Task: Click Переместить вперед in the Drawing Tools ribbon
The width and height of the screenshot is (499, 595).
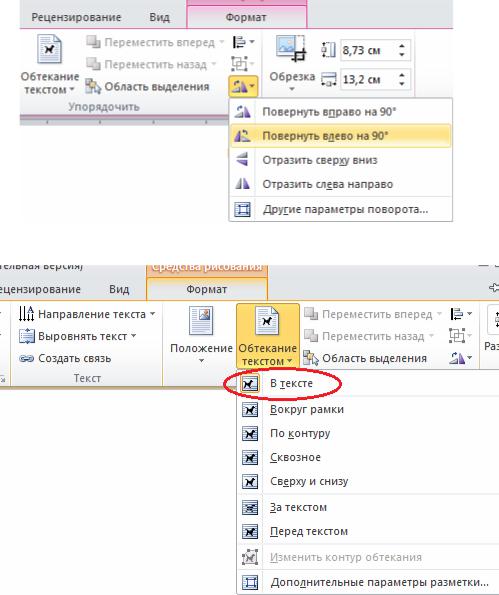Action: [x=373, y=314]
